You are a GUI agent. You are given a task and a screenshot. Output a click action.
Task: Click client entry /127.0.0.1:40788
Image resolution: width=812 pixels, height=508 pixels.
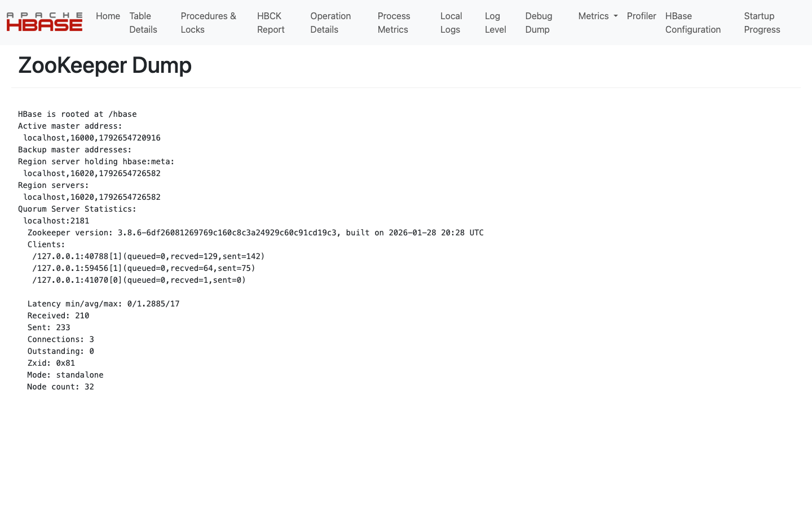(148, 256)
